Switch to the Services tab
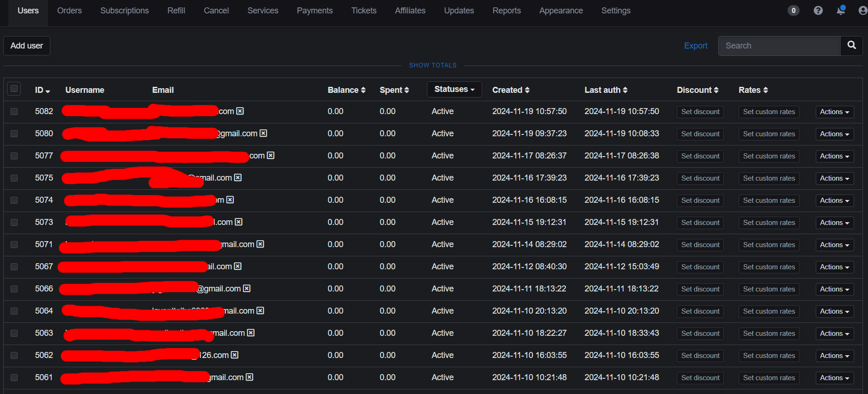 (263, 11)
